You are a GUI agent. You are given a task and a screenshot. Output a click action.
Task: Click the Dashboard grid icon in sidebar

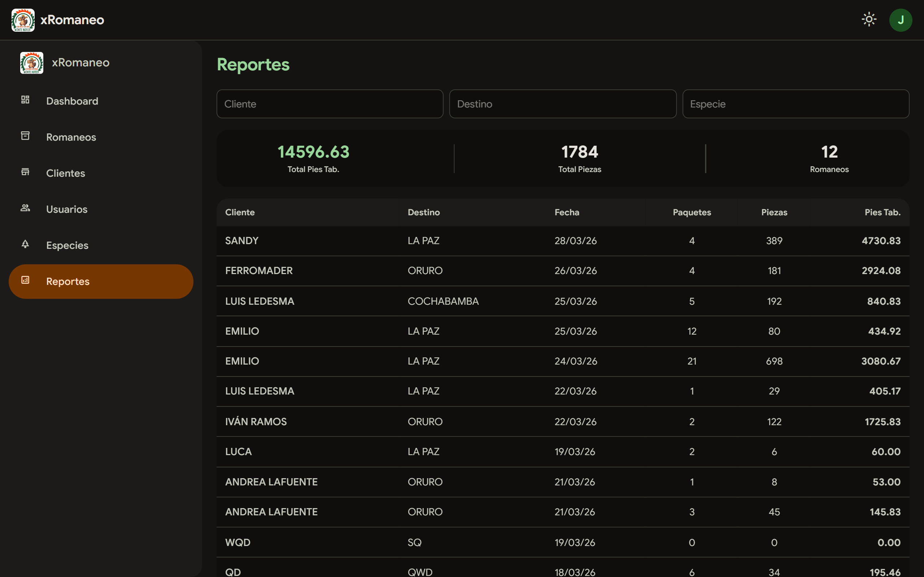25,100
